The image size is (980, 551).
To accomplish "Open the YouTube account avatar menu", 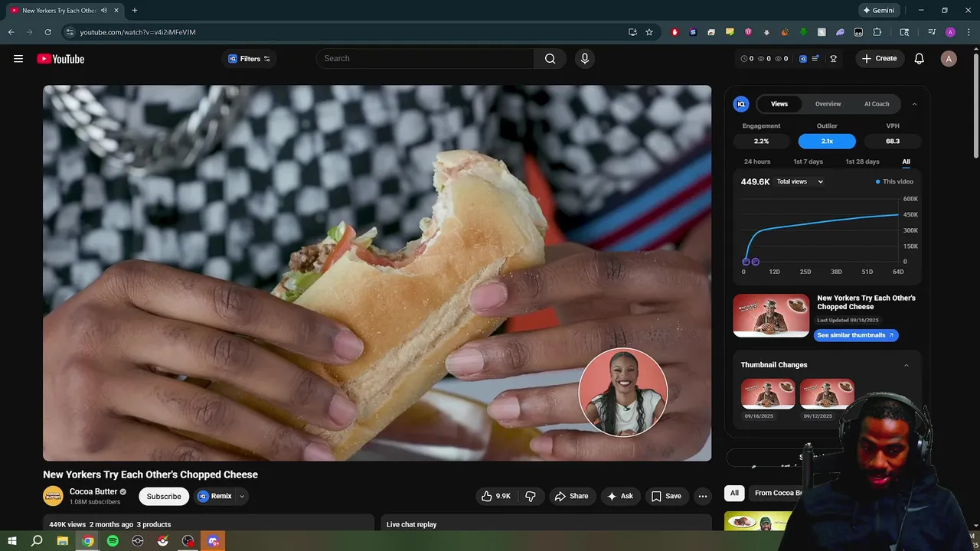I will pos(949,59).
